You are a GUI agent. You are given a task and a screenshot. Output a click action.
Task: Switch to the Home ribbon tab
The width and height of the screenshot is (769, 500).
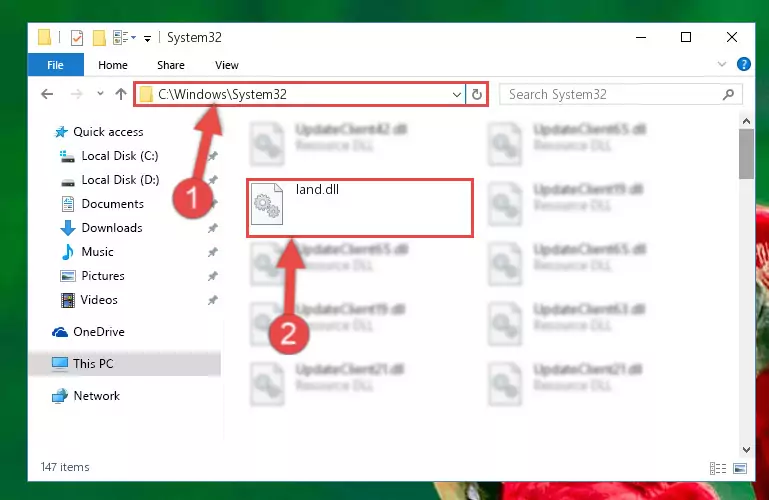[113, 65]
